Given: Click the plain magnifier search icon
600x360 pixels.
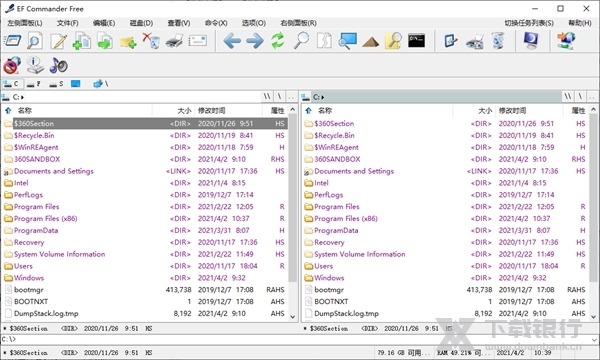Looking at the screenshot, I should tap(301, 41).
